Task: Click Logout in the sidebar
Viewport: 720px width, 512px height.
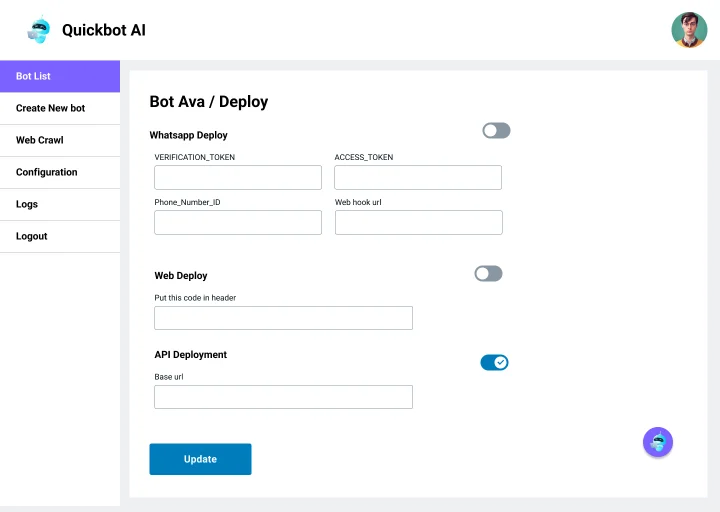Action: [x=60, y=236]
